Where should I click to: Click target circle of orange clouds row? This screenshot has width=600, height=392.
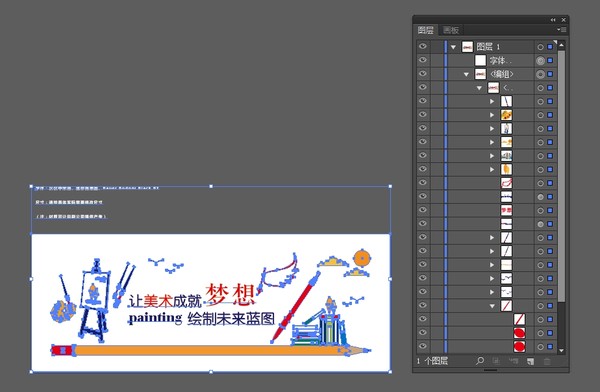(x=540, y=142)
